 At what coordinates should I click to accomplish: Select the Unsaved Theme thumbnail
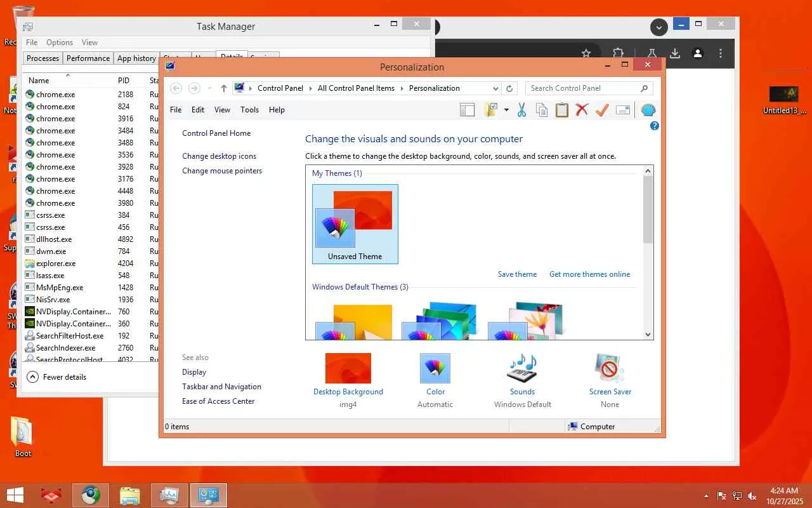click(355, 224)
